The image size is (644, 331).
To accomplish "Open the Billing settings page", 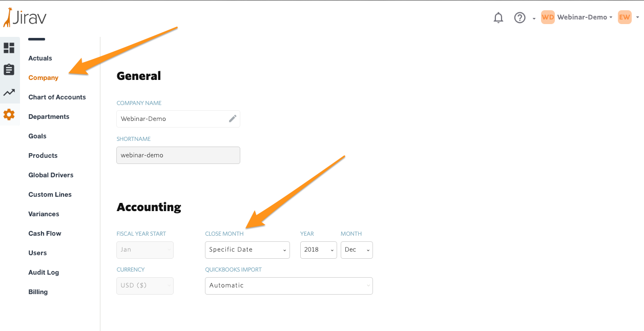I will tap(38, 292).
